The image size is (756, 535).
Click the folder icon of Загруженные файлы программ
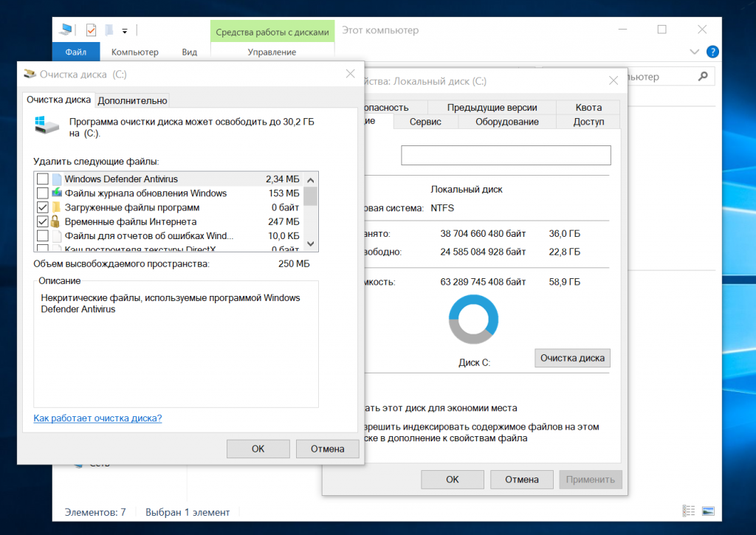pyautogui.click(x=57, y=207)
